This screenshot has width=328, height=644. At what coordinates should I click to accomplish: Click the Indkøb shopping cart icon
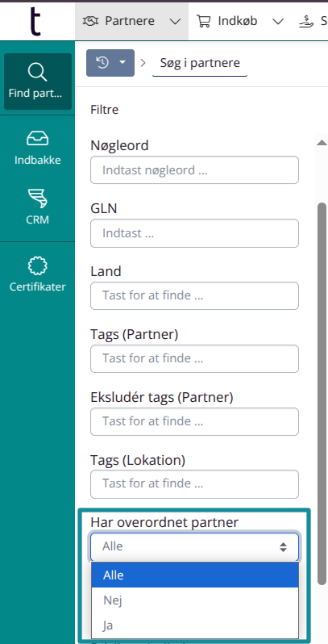203,21
